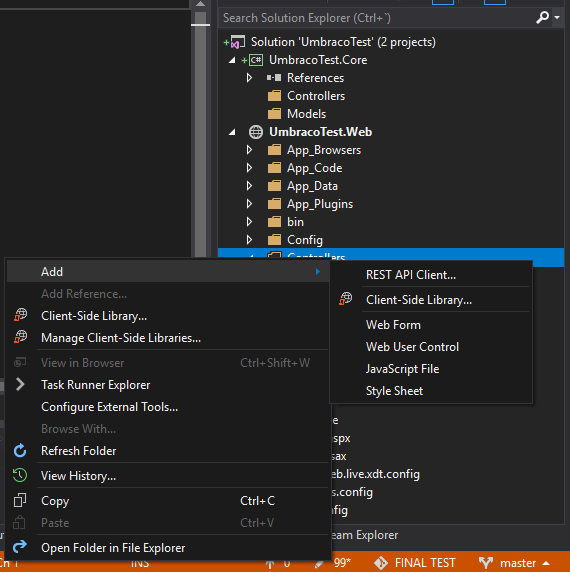570x572 pixels.
Task: Click the globe icon of UmbracoTest.Web
Action: coord(256,132)
